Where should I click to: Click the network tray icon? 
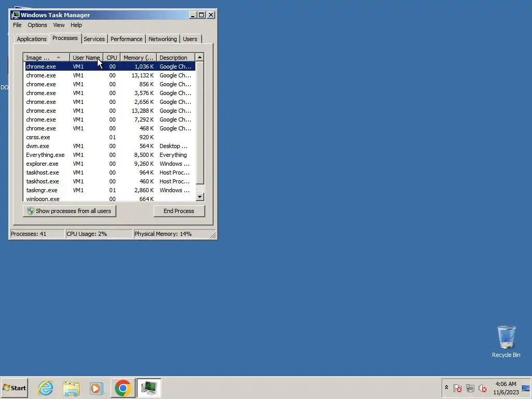[470, 388]
